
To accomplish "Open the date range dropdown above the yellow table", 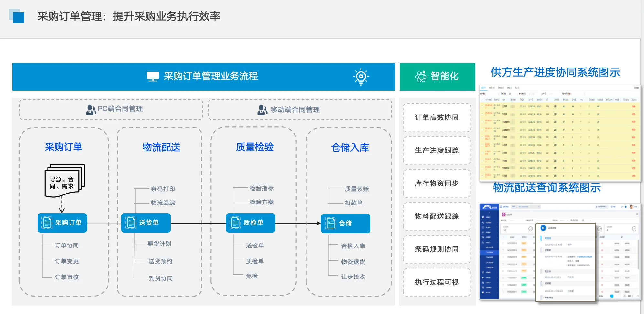I will click(x=512, y=94).
